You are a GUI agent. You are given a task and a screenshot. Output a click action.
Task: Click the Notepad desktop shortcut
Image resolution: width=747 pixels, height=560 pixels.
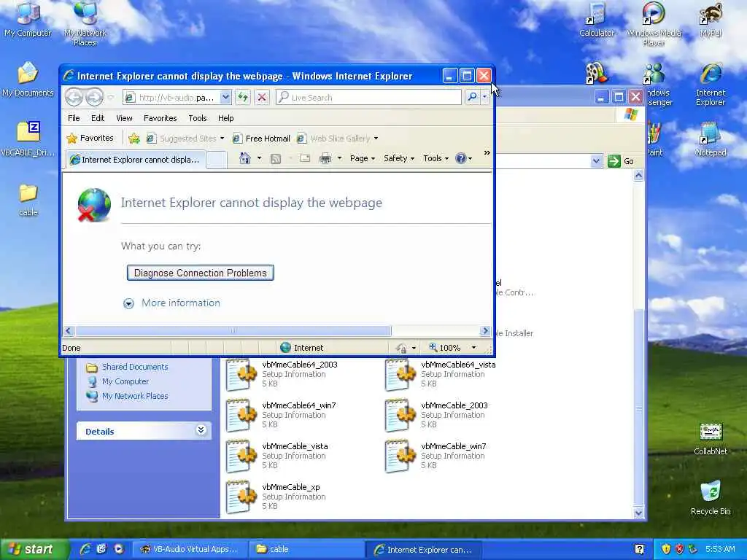pyautogui.click(x=711, y=139)
